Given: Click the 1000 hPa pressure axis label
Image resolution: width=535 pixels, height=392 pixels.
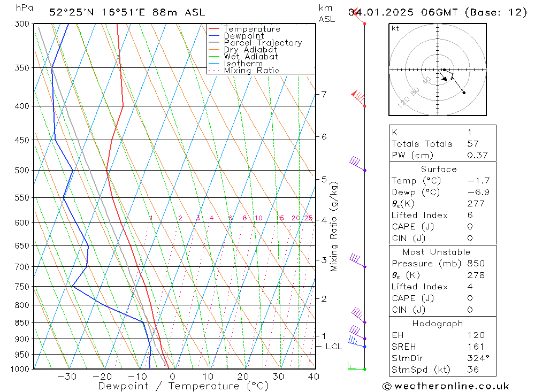Looking at the screenshot, I should point(20,370).
